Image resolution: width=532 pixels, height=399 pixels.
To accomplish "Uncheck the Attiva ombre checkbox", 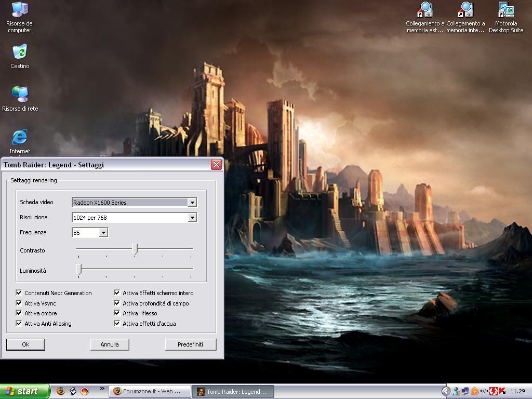I will (x=19, y=313).
